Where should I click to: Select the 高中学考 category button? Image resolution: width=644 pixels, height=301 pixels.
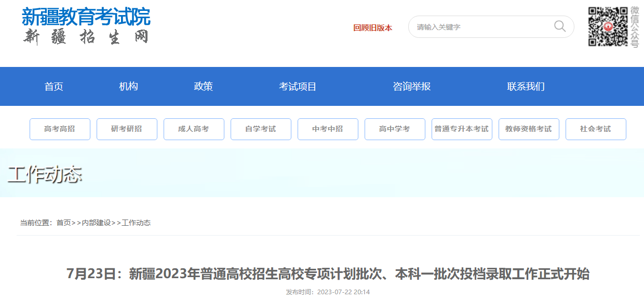coord(395,129)
